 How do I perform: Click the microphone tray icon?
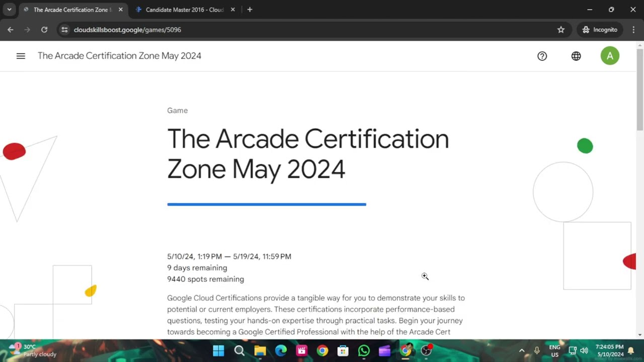point(537,350)
